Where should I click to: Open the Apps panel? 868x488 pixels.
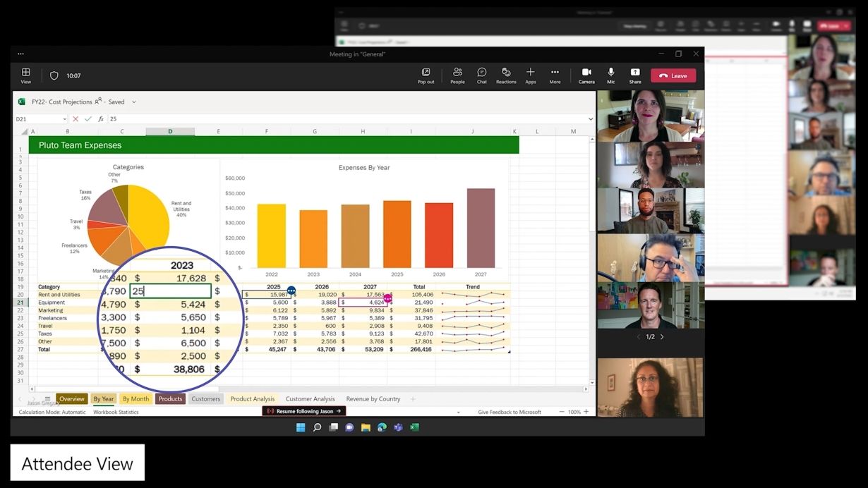(x=530, y=74)
